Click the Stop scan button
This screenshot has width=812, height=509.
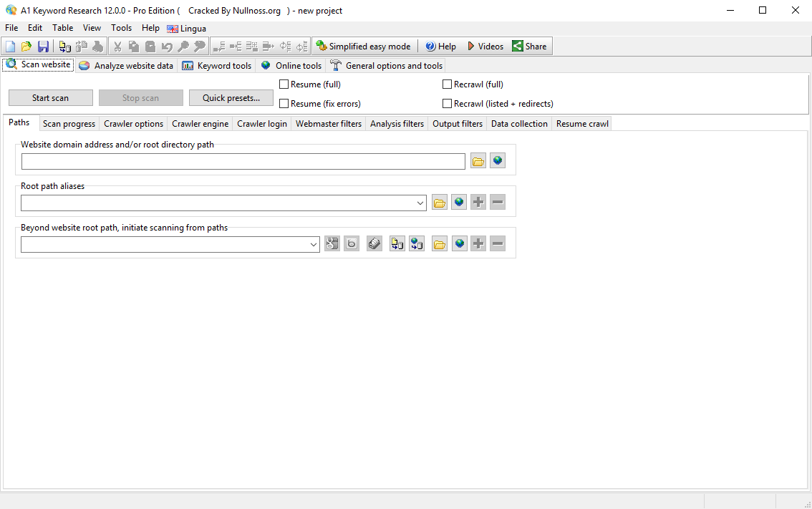pyautogui.click(x=141, y=98)
